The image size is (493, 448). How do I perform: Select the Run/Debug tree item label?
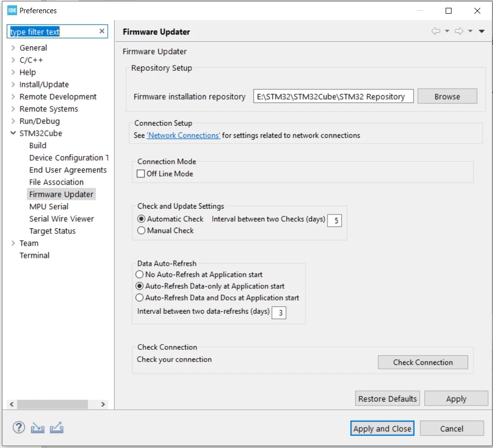(40, 121)
